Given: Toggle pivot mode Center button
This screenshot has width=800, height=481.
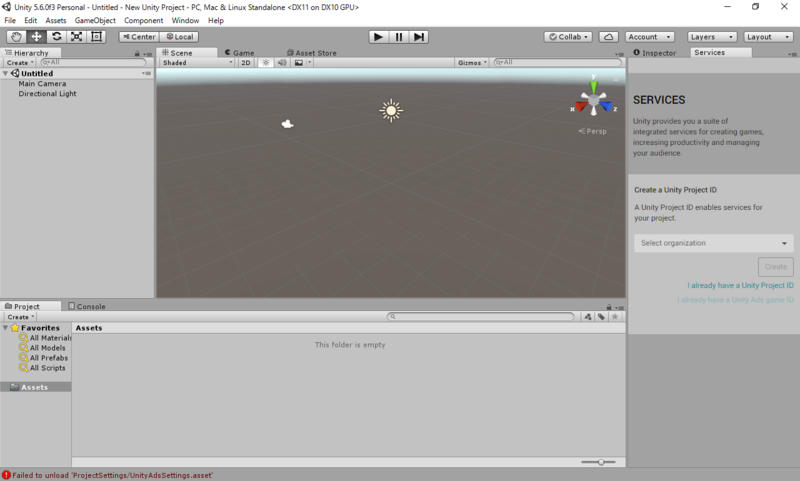Looking at the screenshot, I should tap(139, 37).
